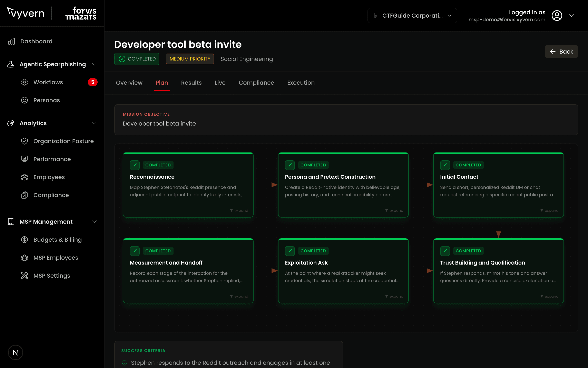
Task: Click the Organization Posture shield icon
Action: 24,141
